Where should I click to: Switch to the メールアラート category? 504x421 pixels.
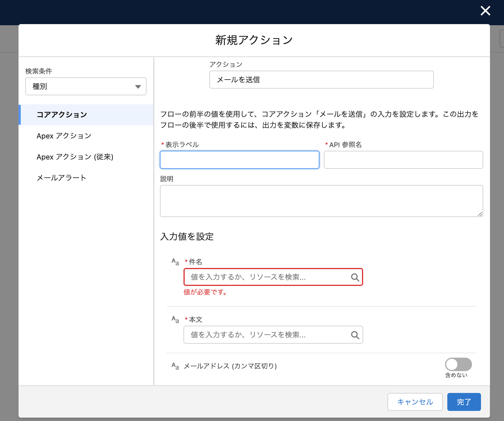[61, 177]
